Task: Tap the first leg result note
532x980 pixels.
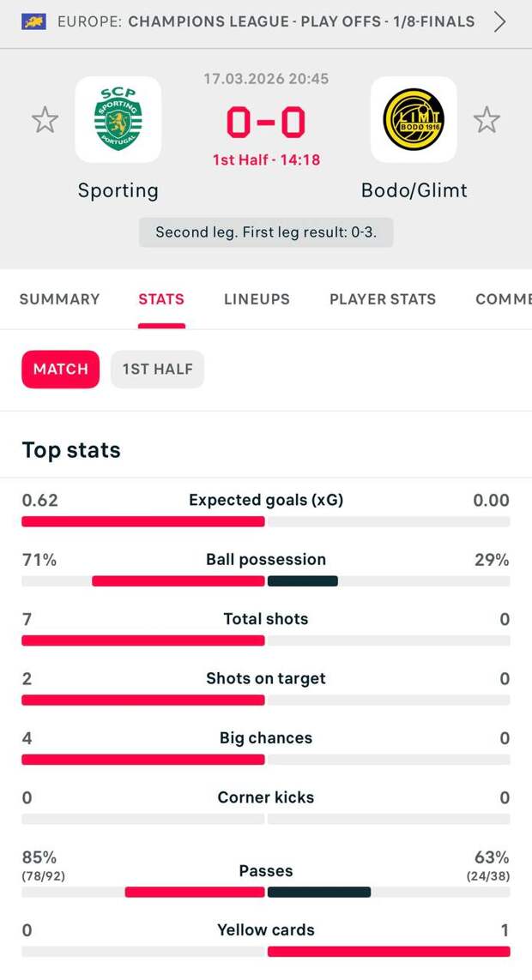Action: 266,232
